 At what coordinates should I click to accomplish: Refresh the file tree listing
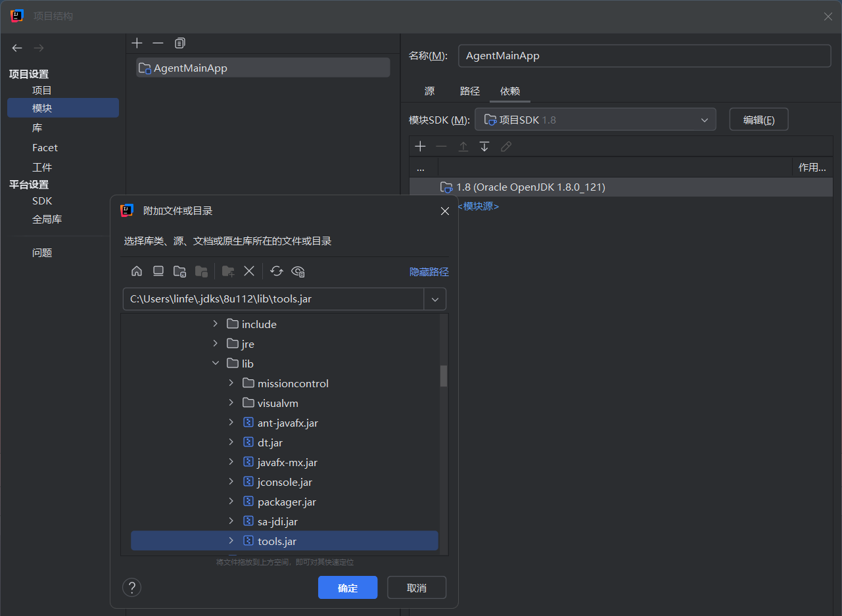point(277,272)
